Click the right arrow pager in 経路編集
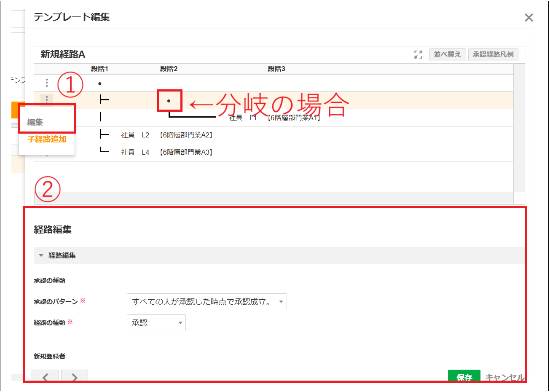This screenshot has width=550, height=392. click(75, 377)
